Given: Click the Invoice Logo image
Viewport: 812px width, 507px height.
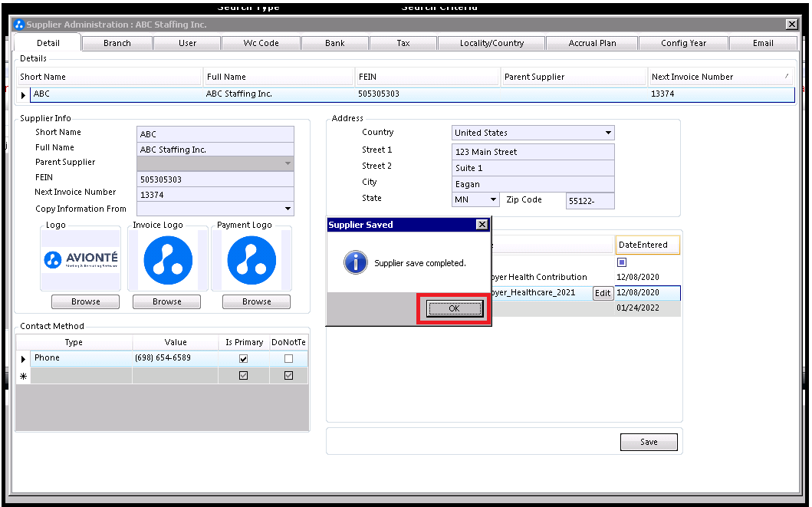Looking at the screenshot, I should click(x=168, y=260).
